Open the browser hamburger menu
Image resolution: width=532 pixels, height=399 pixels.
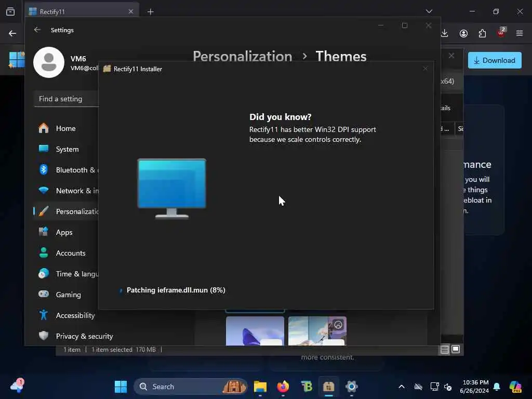(519, 33)
